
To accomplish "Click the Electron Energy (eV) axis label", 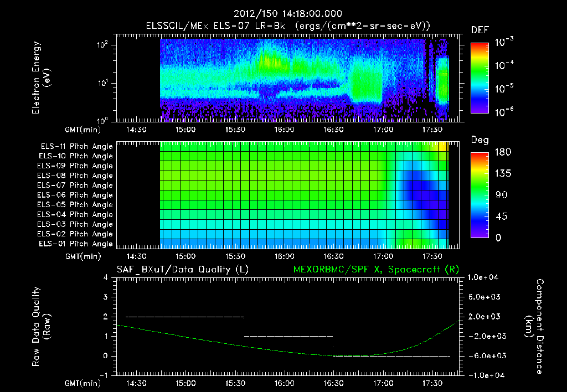I will click(x=41, y=78).
